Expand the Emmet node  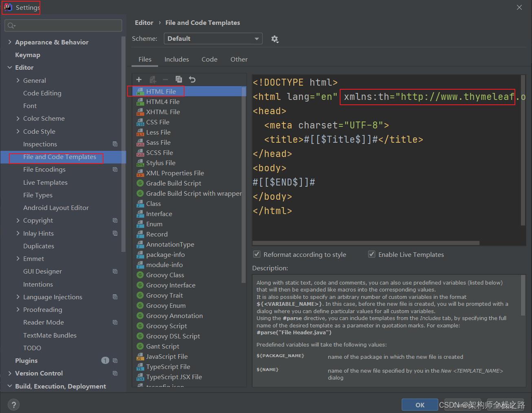(x=18, y=258)
